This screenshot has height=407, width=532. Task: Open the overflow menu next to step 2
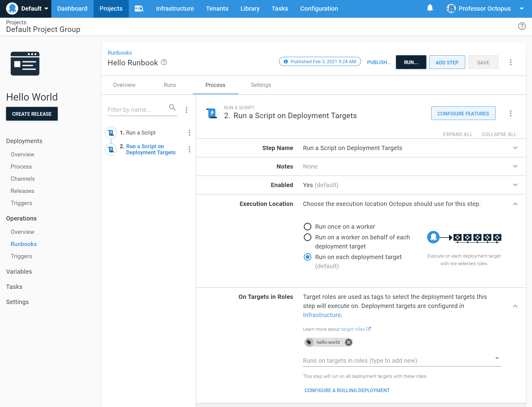189,149
